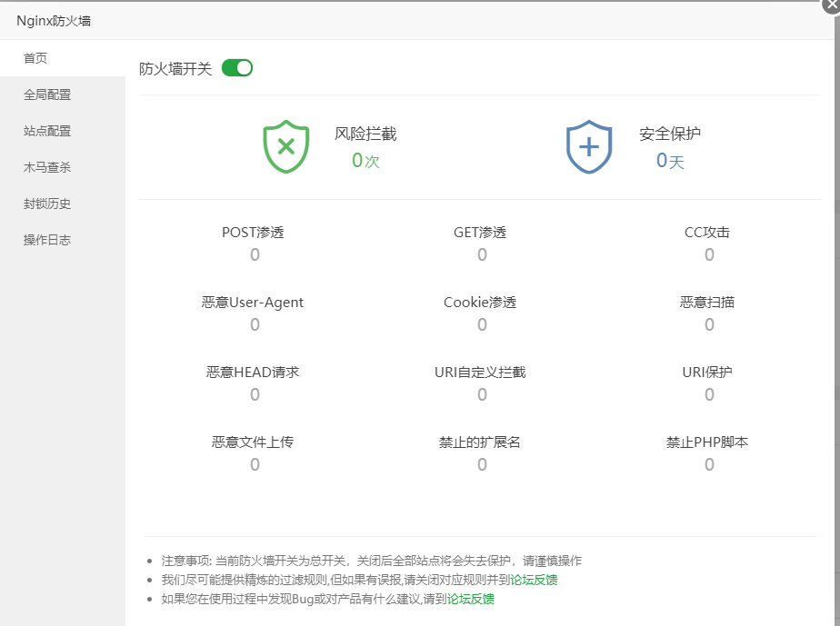Image resolution: width=840 pixels, height=626 pixels.
Task: Click the 安全保护 0天 value
Action: (670, 160)
